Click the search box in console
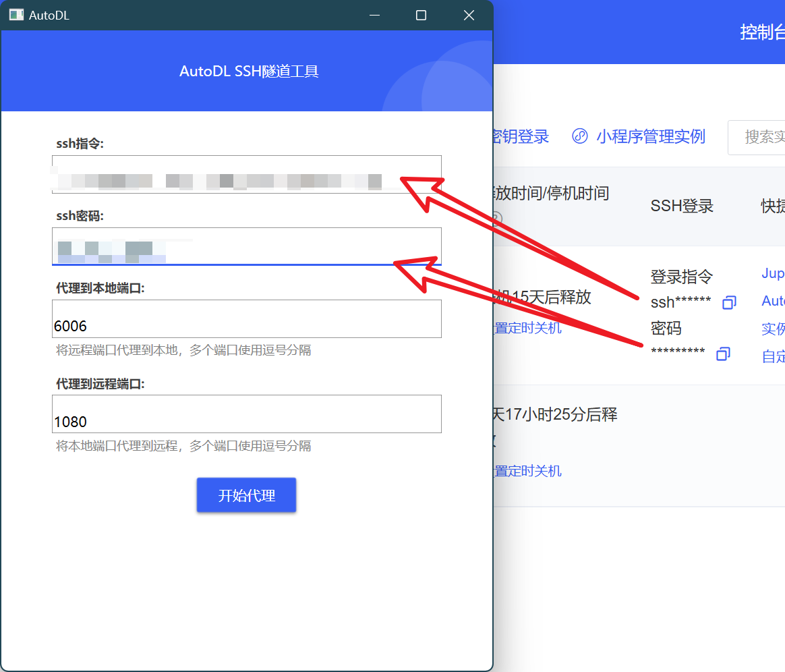 [756, 137]
